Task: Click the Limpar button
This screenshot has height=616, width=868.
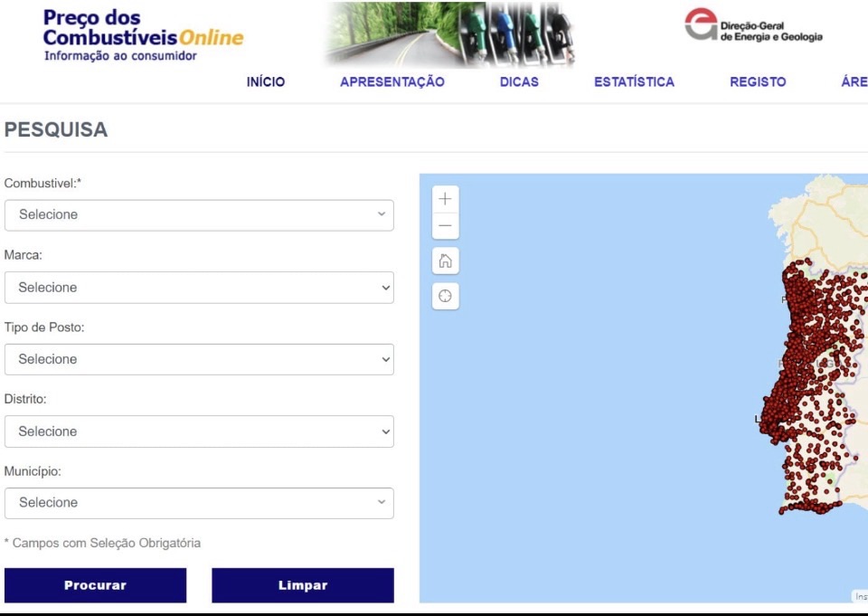Action: coord(303,585)
